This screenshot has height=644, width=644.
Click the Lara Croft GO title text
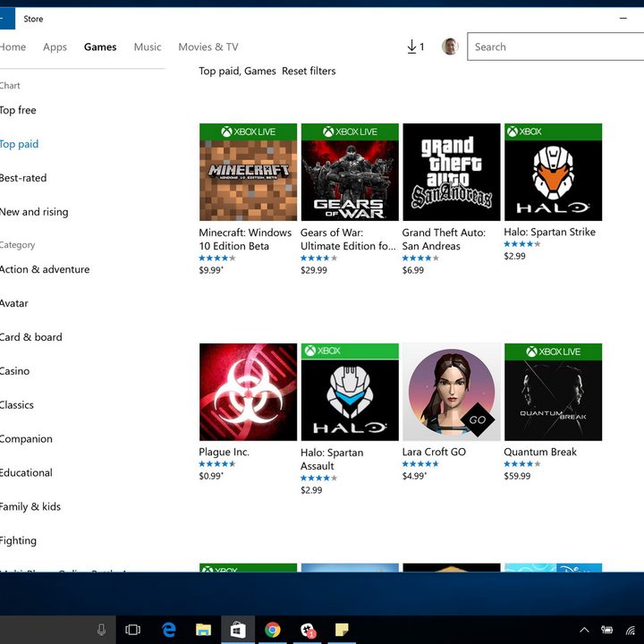(434, 452)
